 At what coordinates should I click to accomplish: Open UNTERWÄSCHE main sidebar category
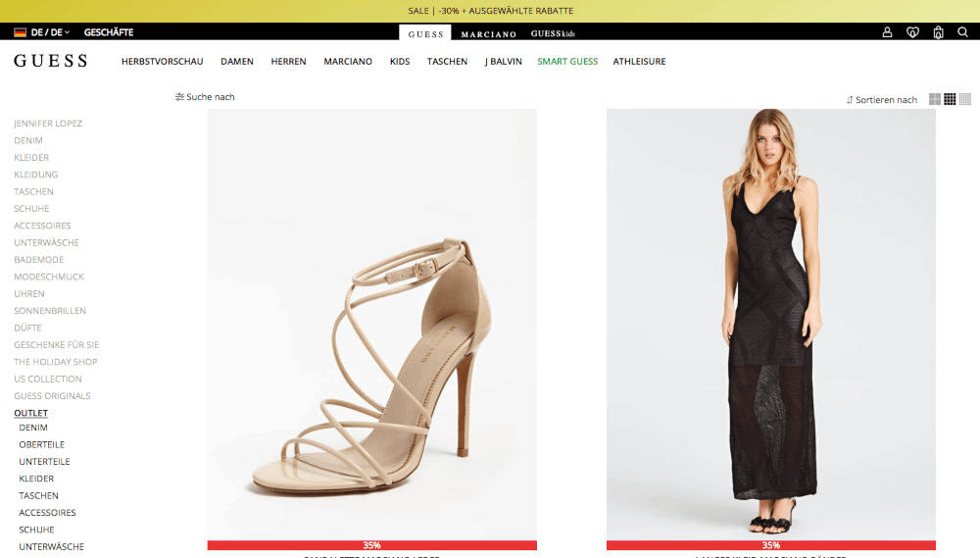(46, 243)
